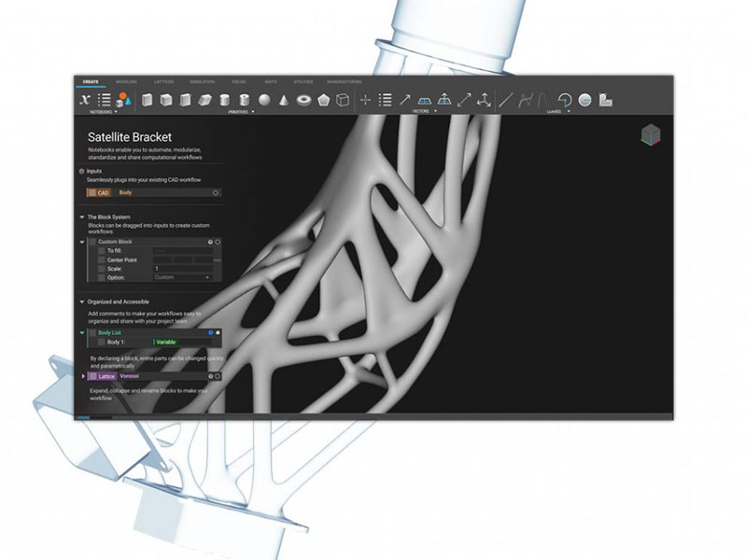
Task: Select the Body input in the CAD block
Action: tap(126, 193)
